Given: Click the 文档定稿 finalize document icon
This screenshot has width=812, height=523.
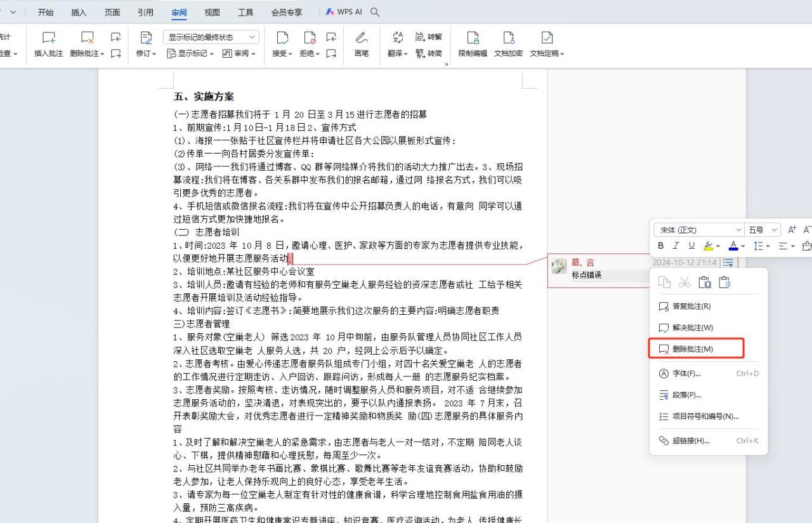Looking at the screenshot, I should (547, 39).
